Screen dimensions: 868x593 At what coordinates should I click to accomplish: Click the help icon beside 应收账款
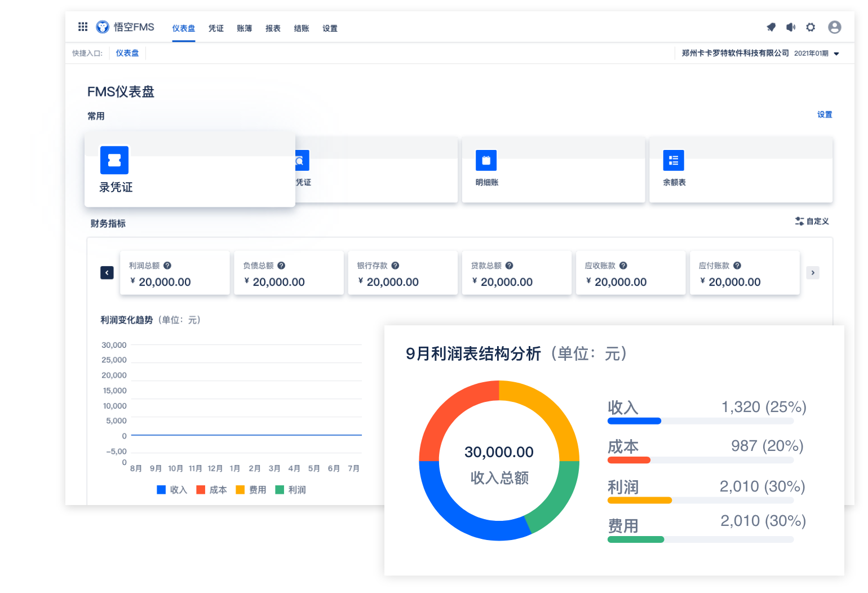[x=623, y=265]
